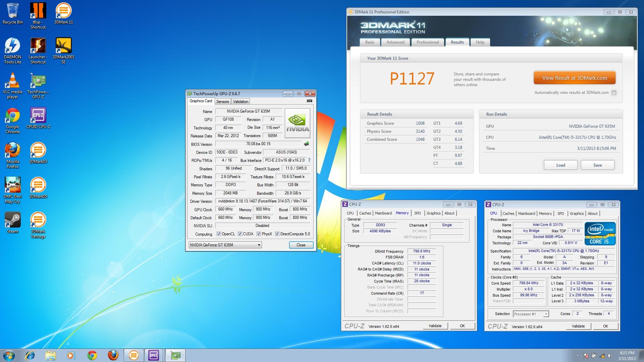The image size is (644, 362).
Task: Open Internet Explorer from the taskbar
Action: (30, 355)
